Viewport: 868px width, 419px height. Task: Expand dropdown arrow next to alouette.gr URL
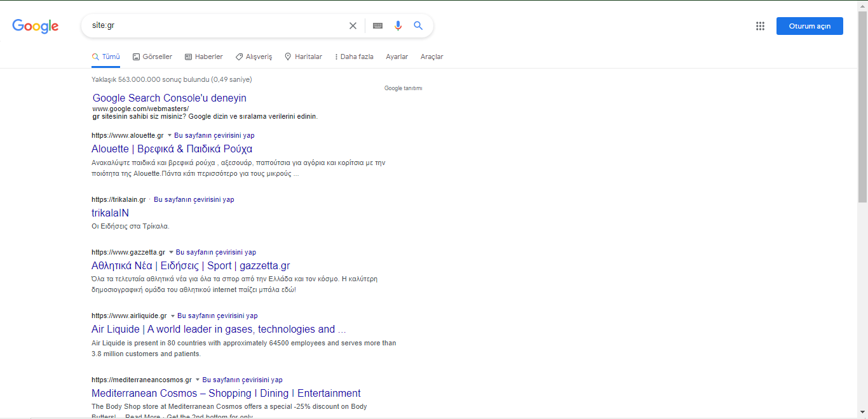pos(170,136)
